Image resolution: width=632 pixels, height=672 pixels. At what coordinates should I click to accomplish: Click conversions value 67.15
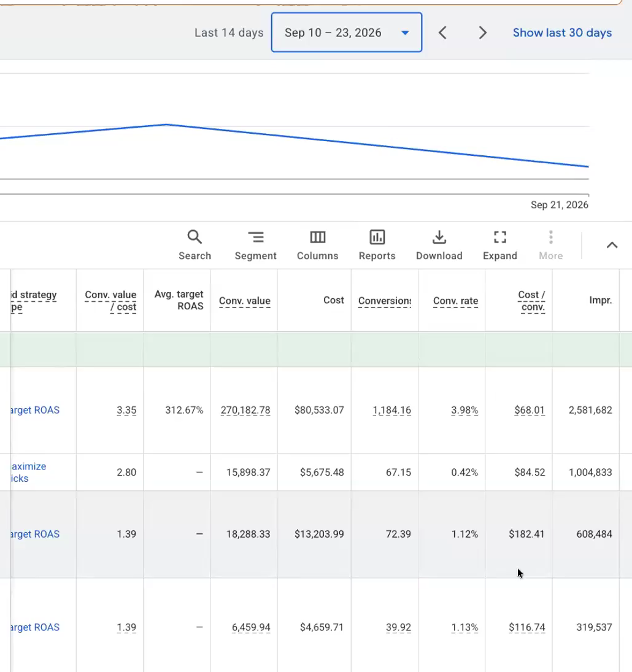398,473
